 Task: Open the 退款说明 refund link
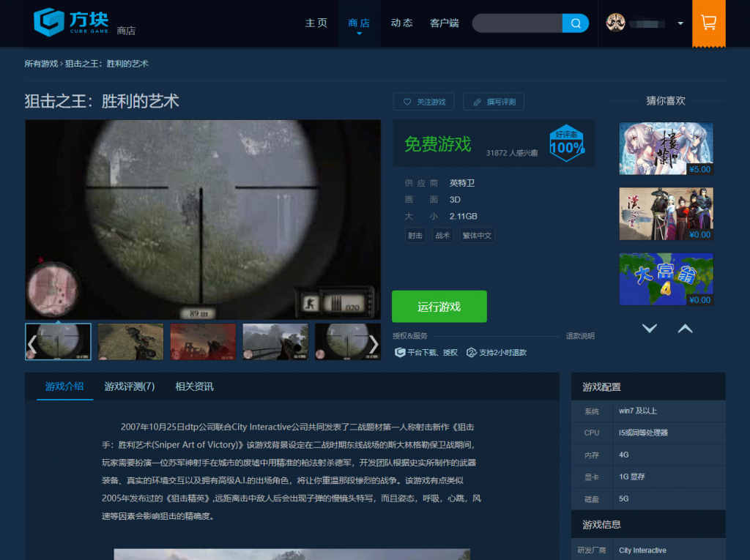tap(580, 336)
